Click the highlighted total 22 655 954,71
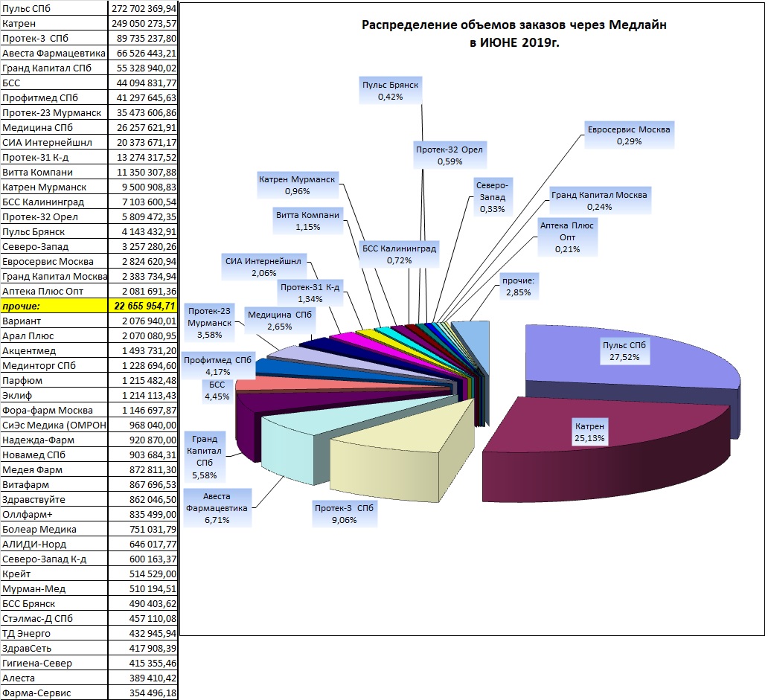The height and width of the screenshot is (700, 771). point(143,306)
